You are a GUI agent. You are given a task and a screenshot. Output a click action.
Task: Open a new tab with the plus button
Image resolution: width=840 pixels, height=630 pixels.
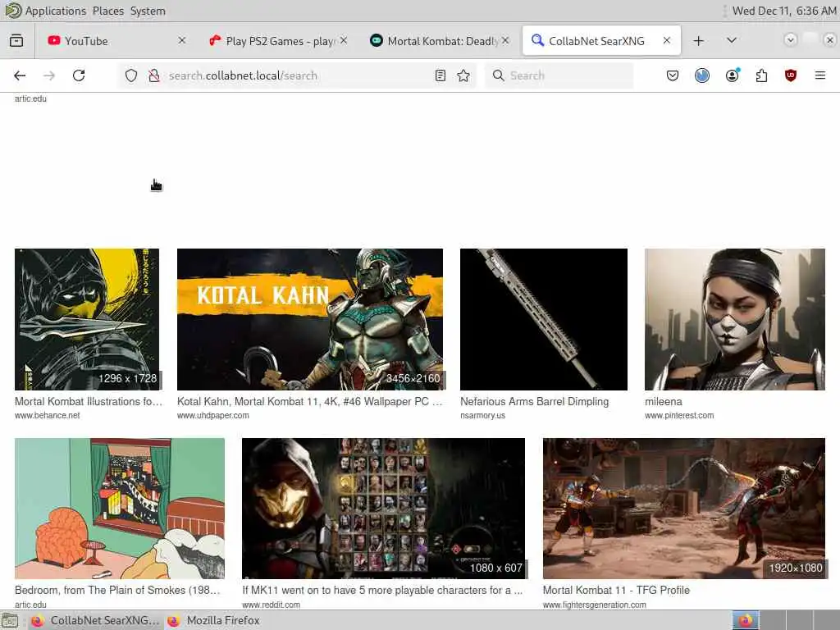pos(699,41)
